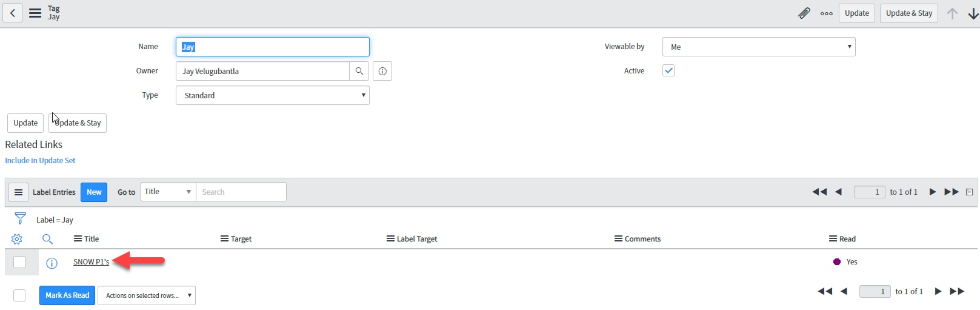Image resolution: width=980 pixels, height=310 pixels.
Task: Go to previous page in bottom pager
Action: (x=844, y=291)
